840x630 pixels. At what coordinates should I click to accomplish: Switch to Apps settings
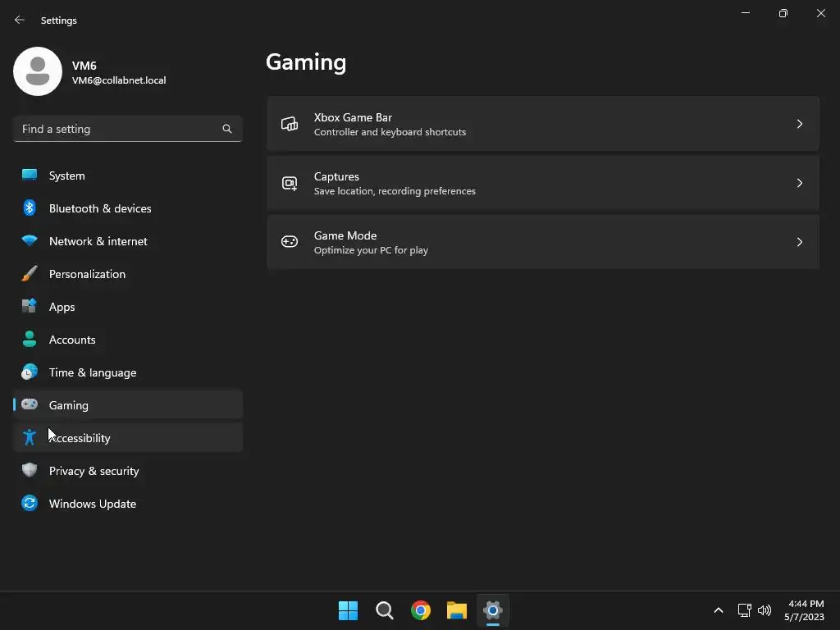tap(127, 307)
